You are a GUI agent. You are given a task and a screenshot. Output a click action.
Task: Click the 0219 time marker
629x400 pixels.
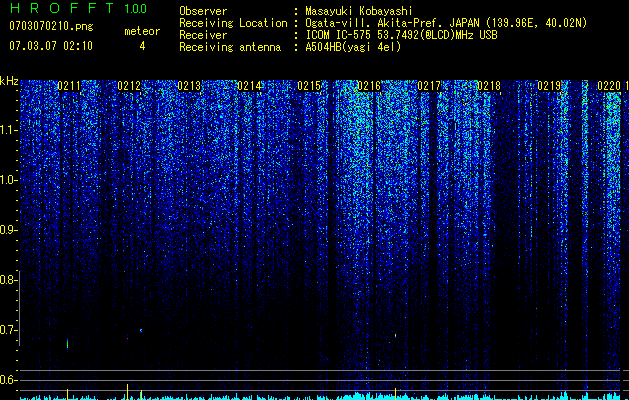[x=549, y=86]
